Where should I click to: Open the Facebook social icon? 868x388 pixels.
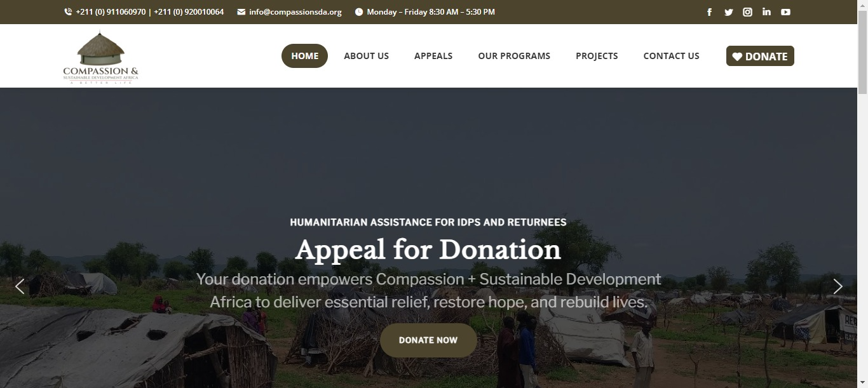(710, 12)
